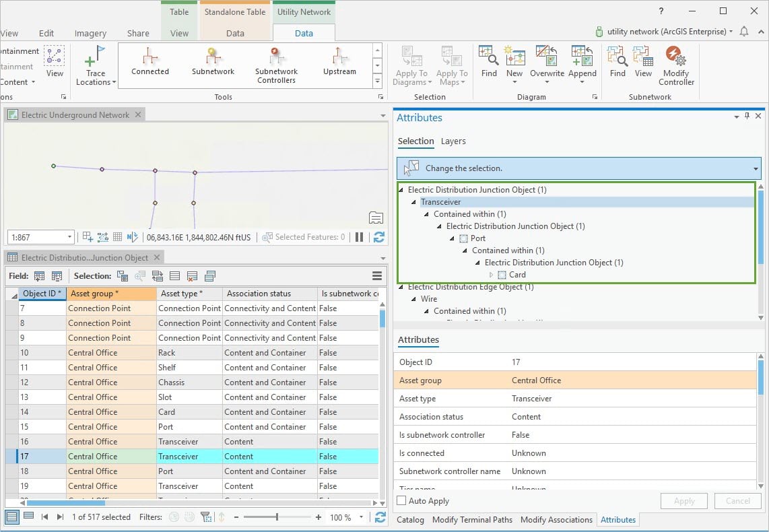Click Find in the Diagram group
Viewport: 769px width, 532px height.
[x=489, y=62]
